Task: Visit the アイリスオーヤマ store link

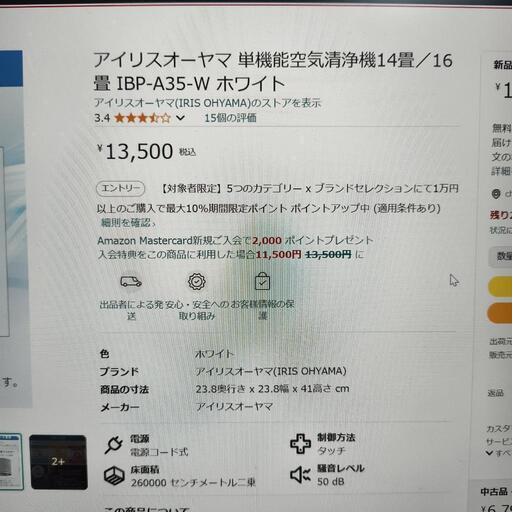Action: point(208,103)
